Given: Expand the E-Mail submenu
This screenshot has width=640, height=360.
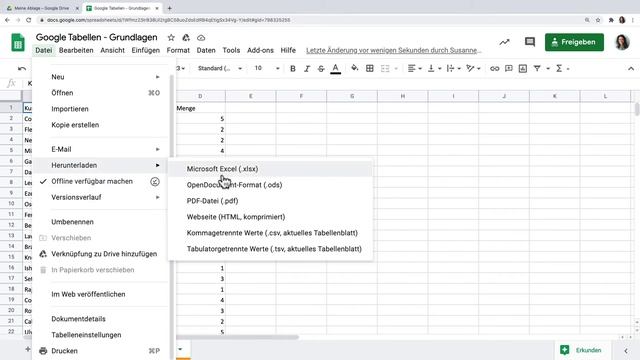Looking at the screenshot, I should [100, 149].
